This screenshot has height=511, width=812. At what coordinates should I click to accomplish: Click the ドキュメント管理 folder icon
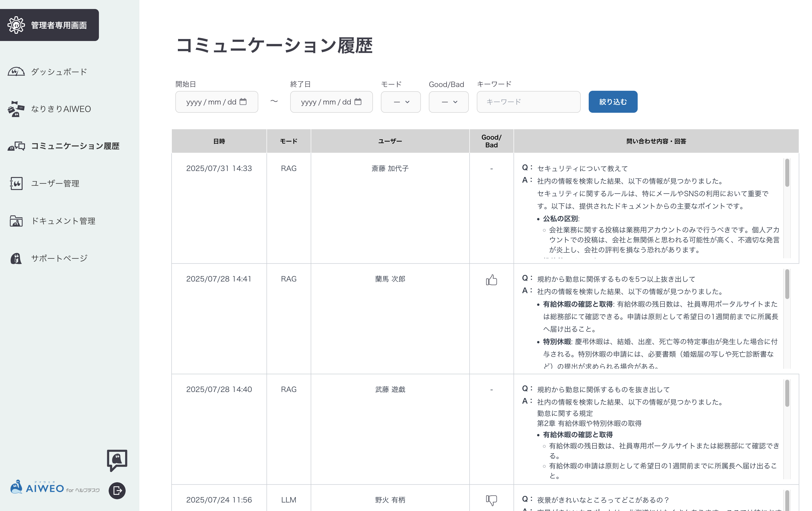coord(16,221)
